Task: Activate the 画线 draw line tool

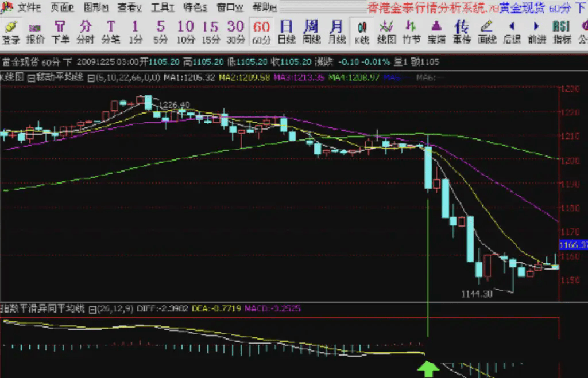Action: (487, 32)
